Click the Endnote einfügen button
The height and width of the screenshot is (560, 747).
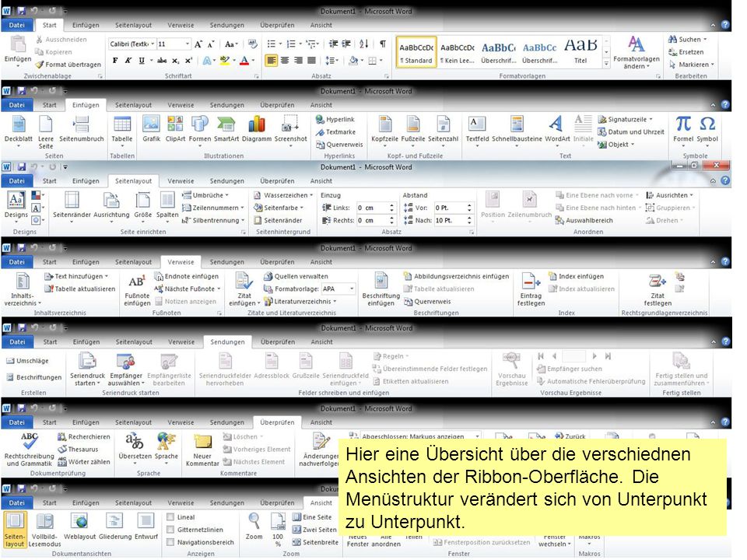pyautogui.click(x=186, y=276)
